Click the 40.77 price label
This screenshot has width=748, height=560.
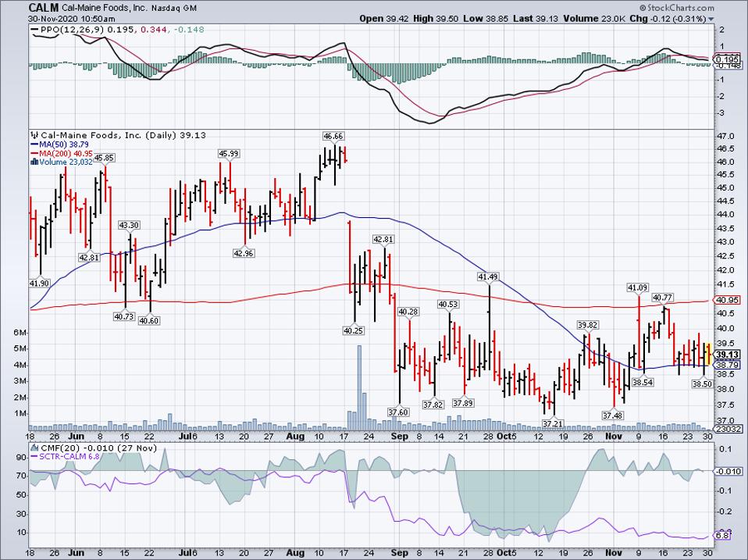click(663, 298)
